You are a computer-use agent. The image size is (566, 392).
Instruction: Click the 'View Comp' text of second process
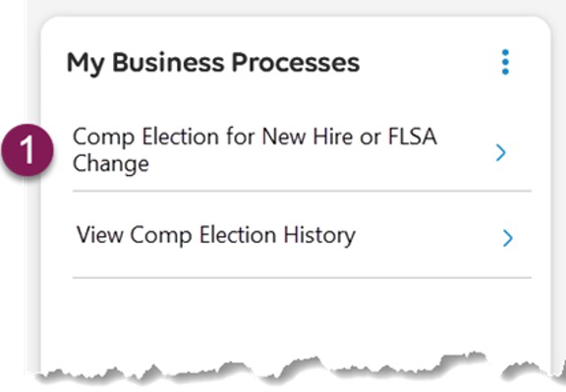[134, 235]
